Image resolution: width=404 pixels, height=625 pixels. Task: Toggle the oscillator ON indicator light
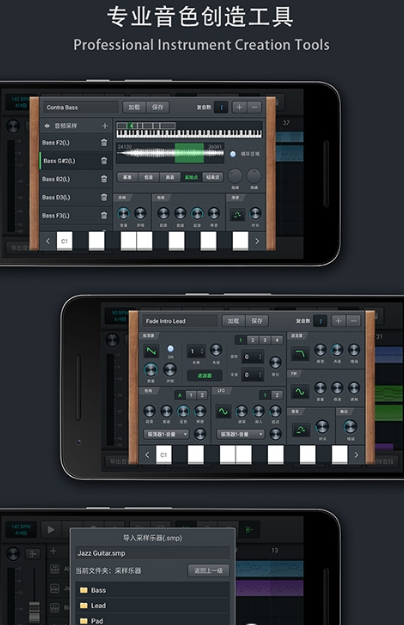click(x=171, y=348)
